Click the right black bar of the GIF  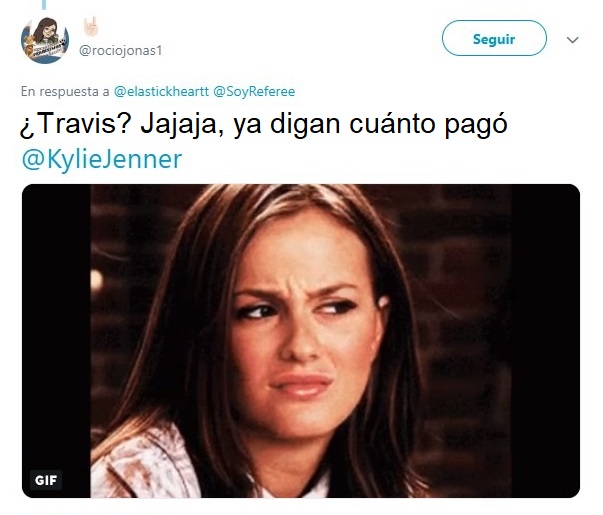pos(545,341)
